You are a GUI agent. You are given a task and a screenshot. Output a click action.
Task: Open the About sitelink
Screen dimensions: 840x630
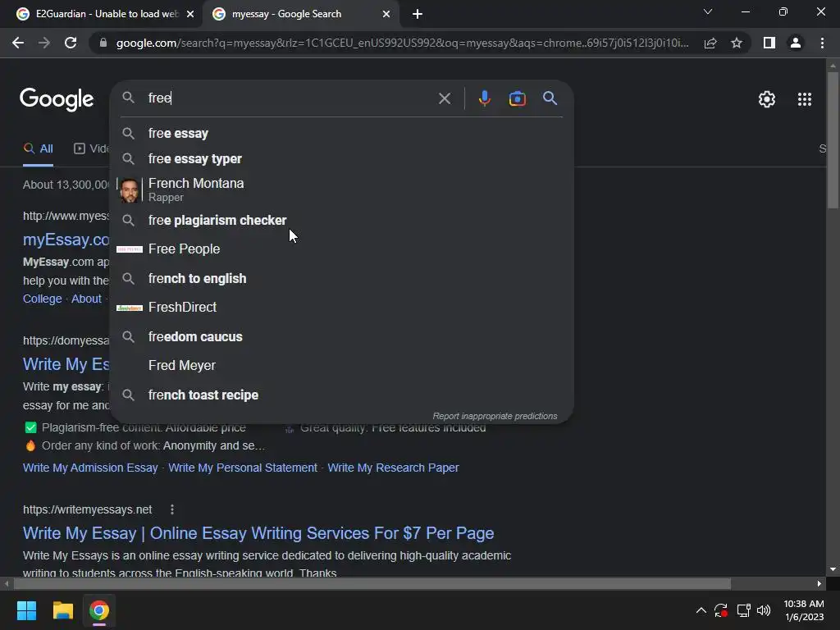pos(86,299)
